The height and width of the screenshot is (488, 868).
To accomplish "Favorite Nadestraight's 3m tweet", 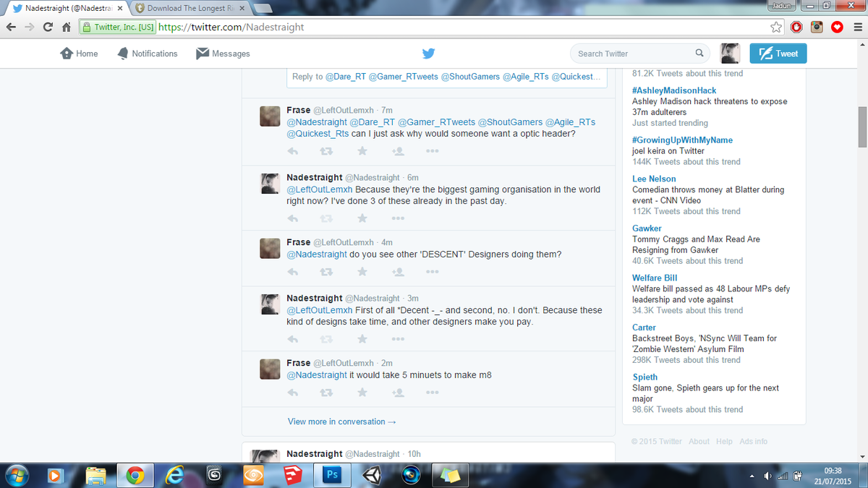I will point(362,339).
